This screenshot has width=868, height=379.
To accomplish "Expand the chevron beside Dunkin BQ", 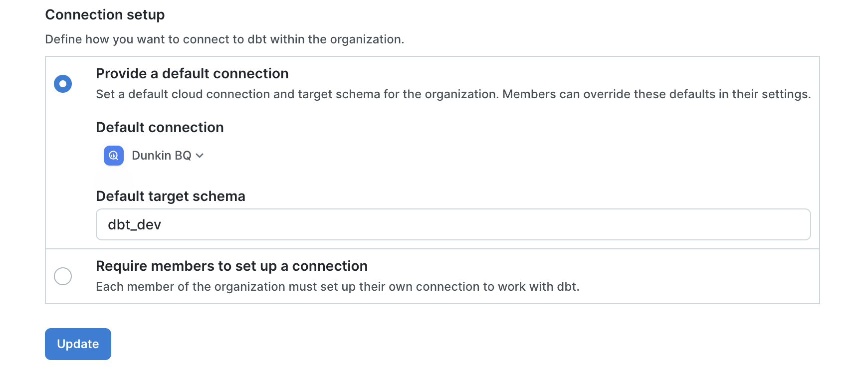I will 200,156.
